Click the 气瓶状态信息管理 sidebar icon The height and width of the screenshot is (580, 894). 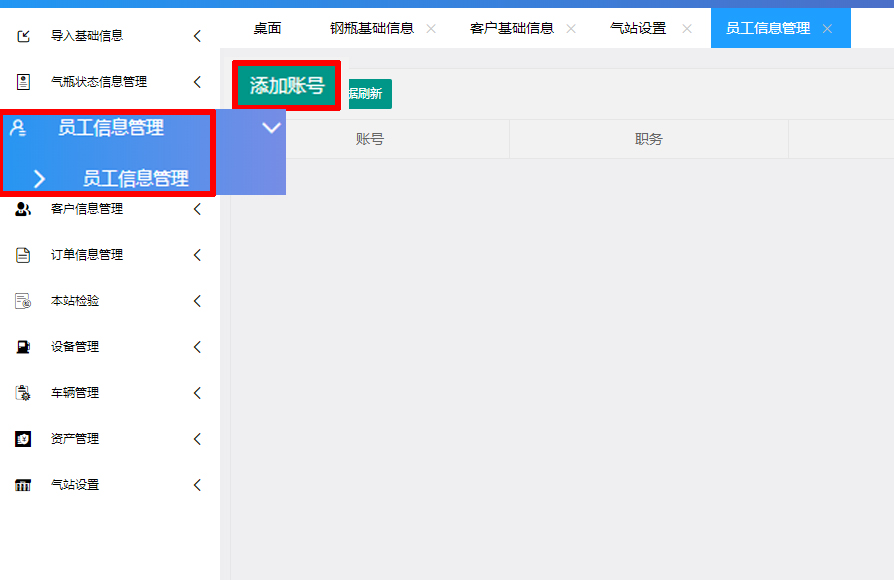23,82
